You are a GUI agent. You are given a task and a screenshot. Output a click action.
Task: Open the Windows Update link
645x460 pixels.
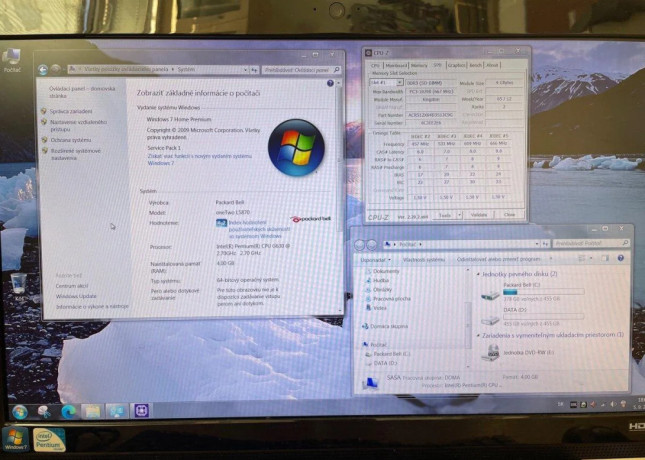[x=76, y=296]
